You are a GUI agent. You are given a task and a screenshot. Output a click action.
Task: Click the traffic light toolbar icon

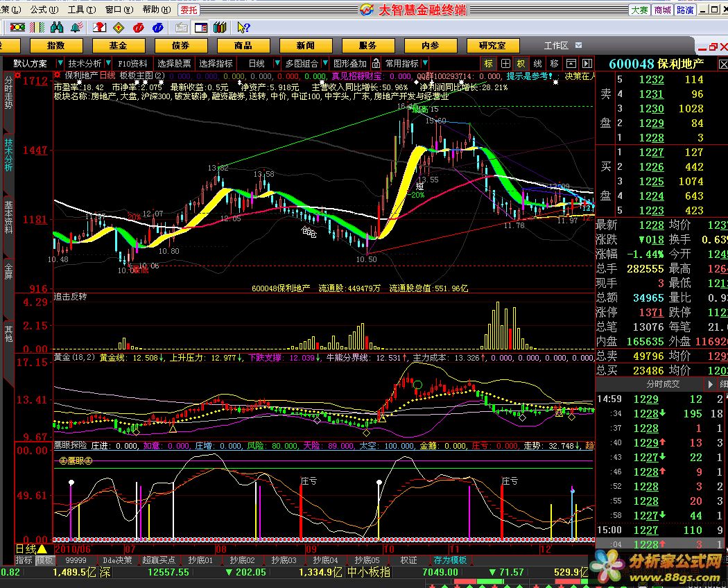click(x=17, y=28)
